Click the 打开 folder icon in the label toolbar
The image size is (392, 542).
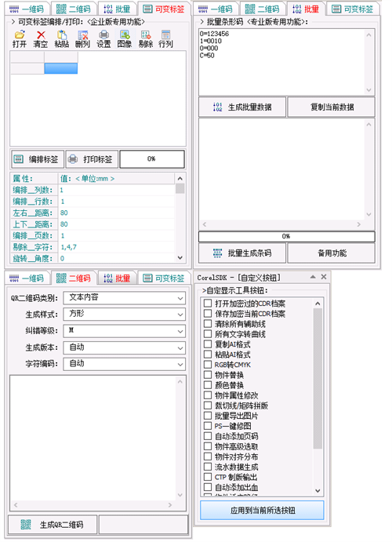click(20, 38)
